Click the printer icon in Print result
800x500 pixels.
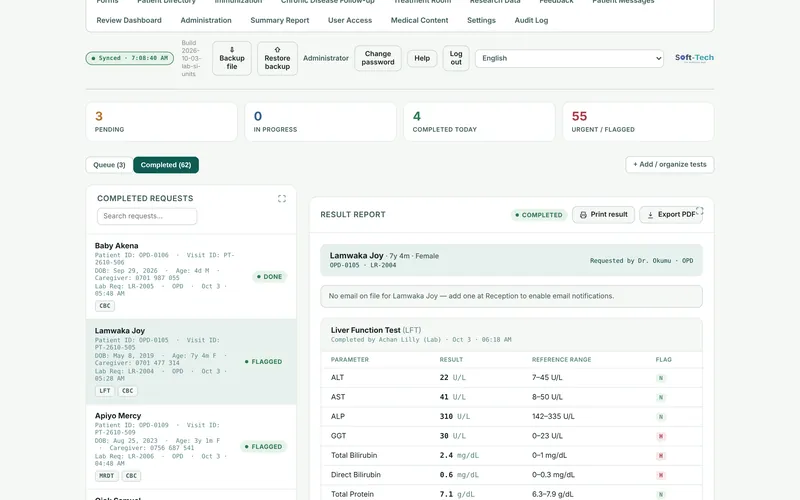583,215
